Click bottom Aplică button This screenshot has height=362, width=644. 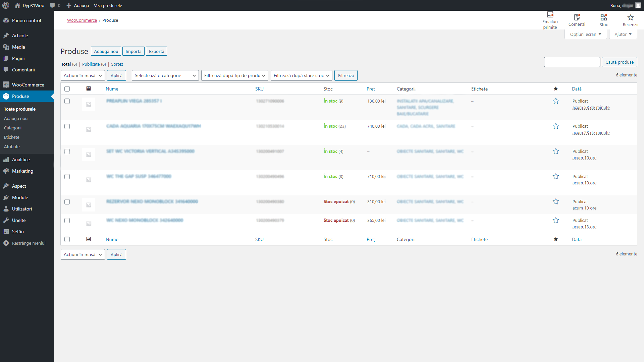click(116, 254)
